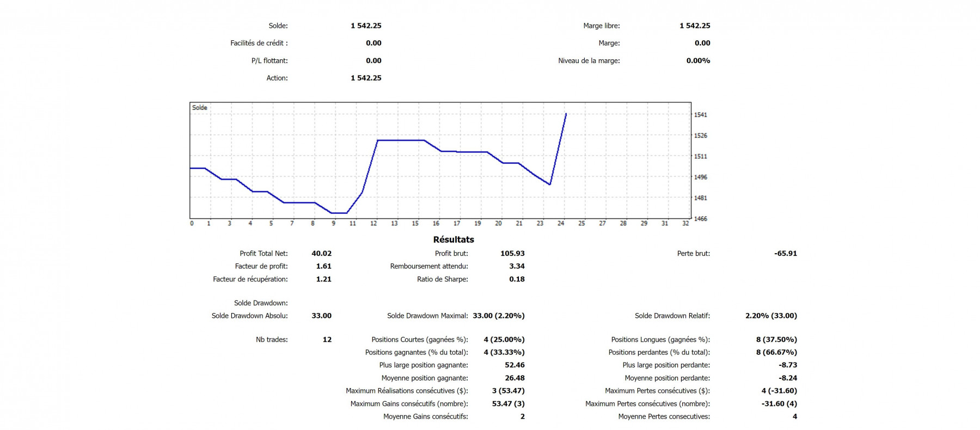Select Profit brut value 105.93
This screenshot has height=430, width=980.
tap(512, 253)
